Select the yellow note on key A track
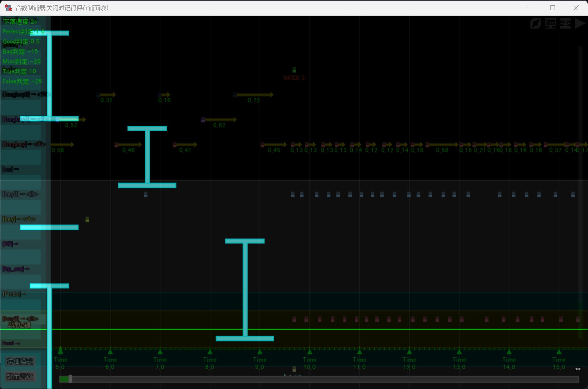This screenshot has height=389, width=588. [x=87, y=219]
